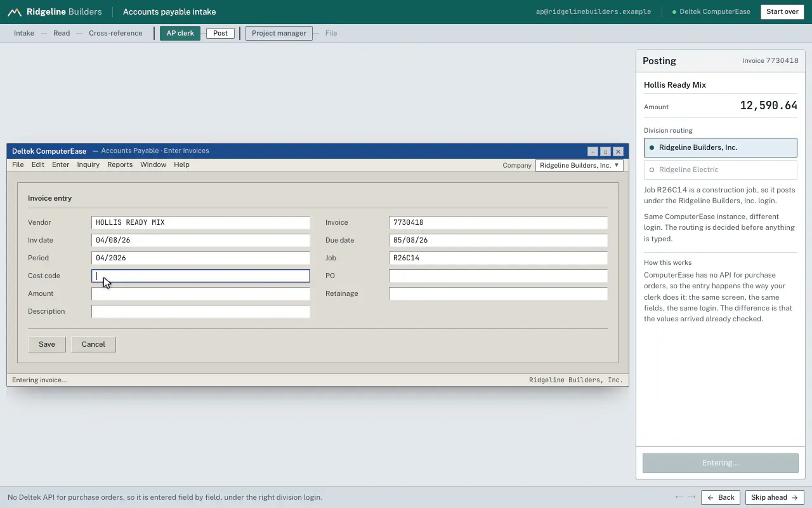Click the Period field
812x508 pixels.
pyautogui.click(x=200, y=258)
